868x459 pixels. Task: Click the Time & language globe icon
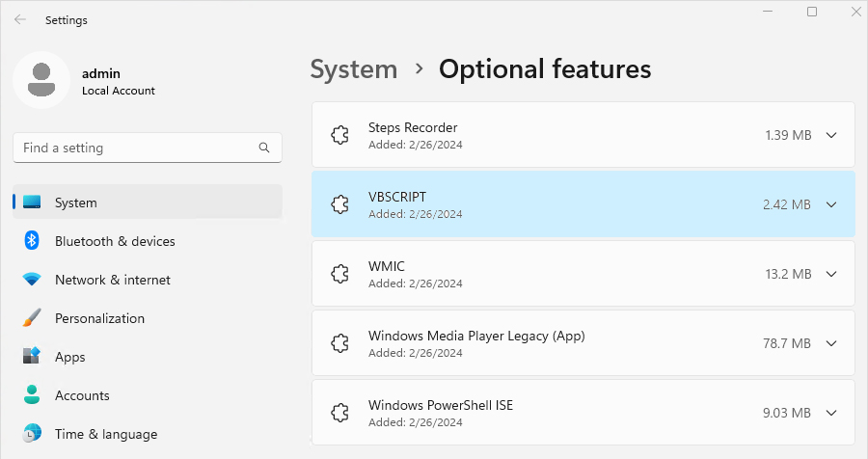click(32, 434)
